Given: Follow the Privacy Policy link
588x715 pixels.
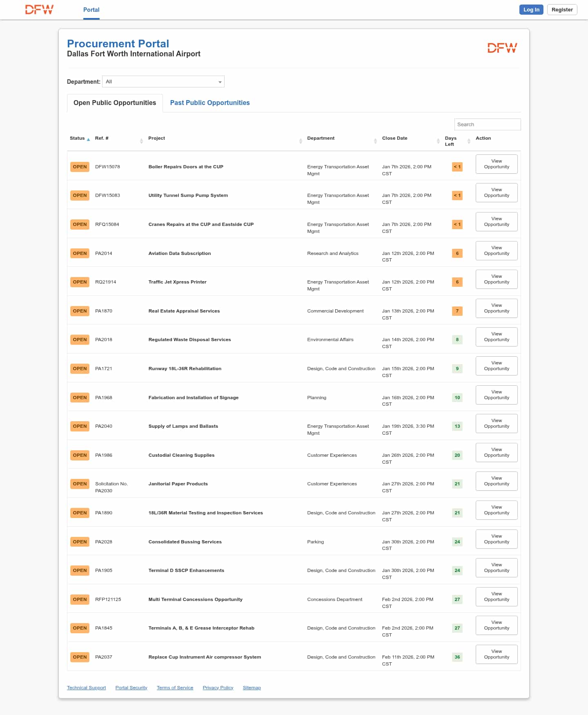Looking at the screenshot, I should point(218,688).
